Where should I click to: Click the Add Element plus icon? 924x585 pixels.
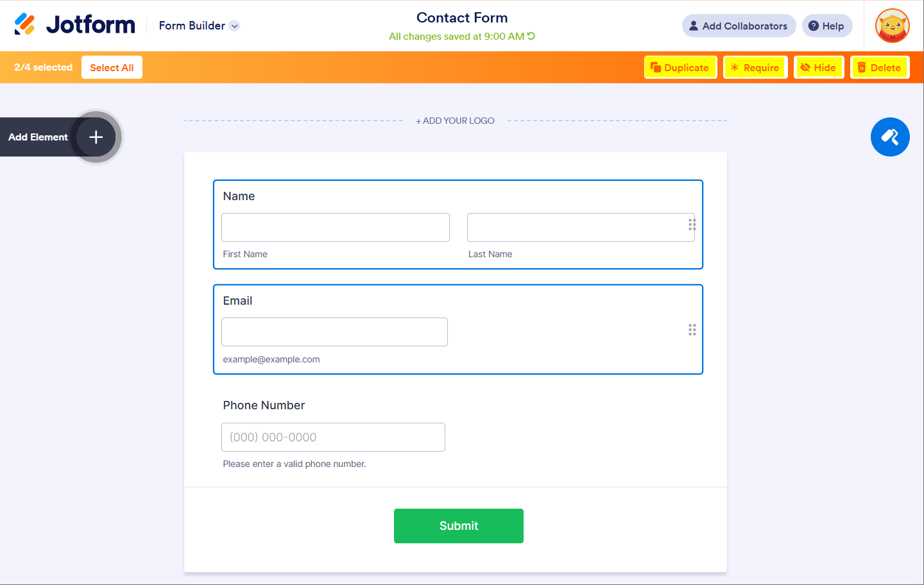96,137
